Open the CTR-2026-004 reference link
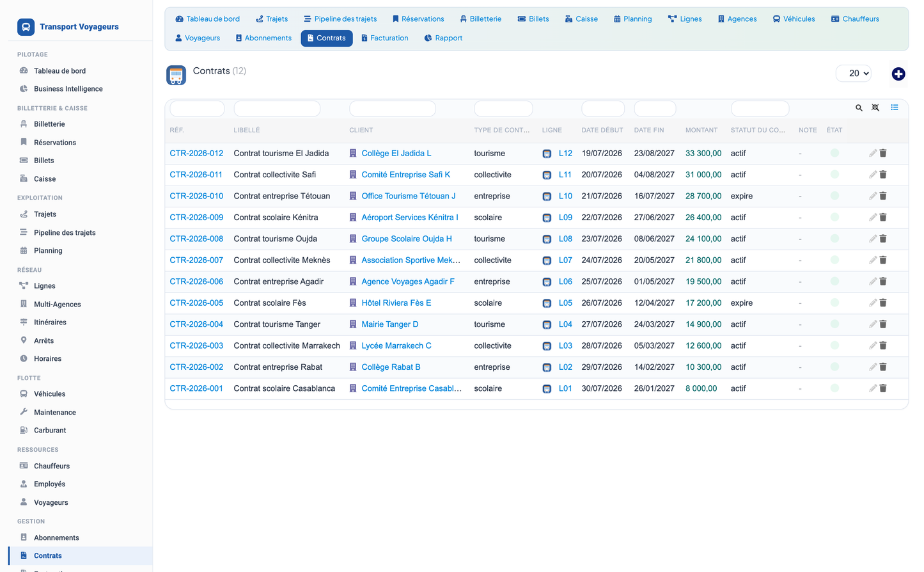Image resolution: width=924 pixels, height=572 pixels. pyautogui.click(x=196, y=324)
